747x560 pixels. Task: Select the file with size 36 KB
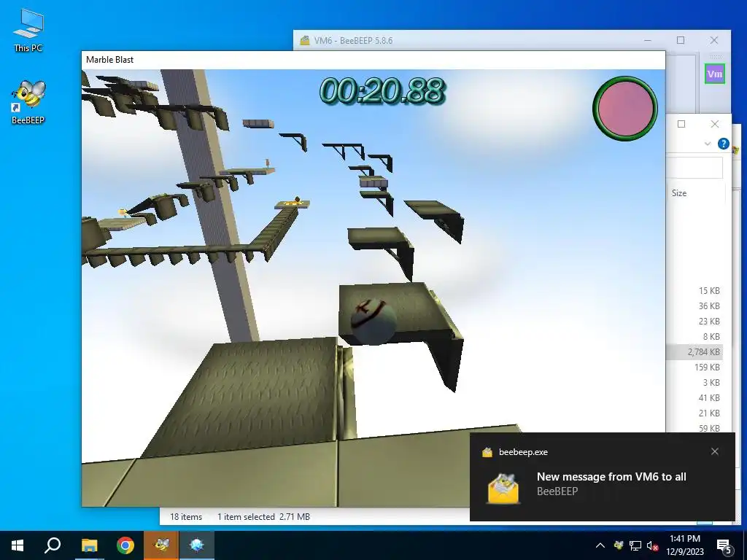click(x=709, y=306)
